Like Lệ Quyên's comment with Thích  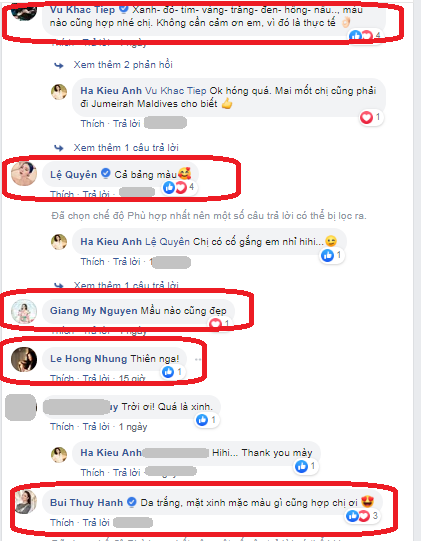point(62,194)
